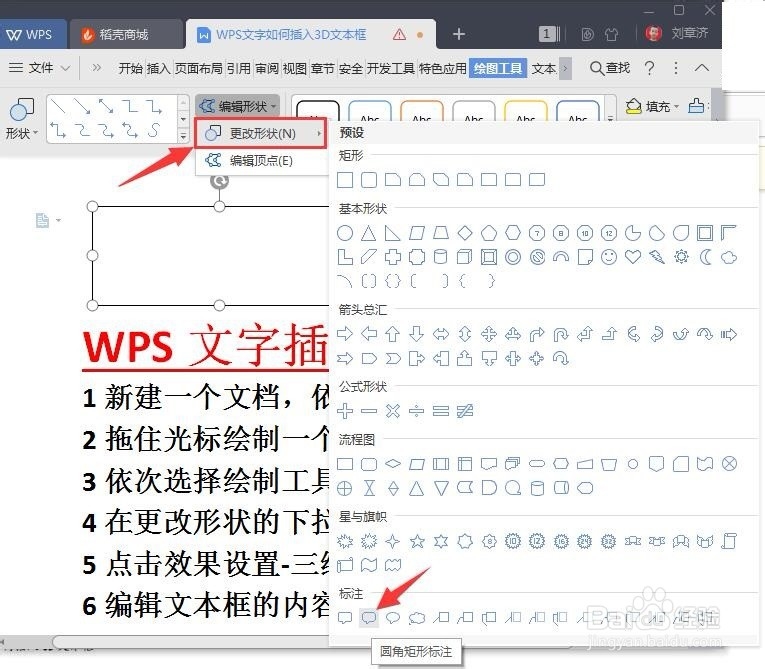Switch to the 插入 ribbon tab
The height and width of the screenshot is (669, 765).
point(159,68)
